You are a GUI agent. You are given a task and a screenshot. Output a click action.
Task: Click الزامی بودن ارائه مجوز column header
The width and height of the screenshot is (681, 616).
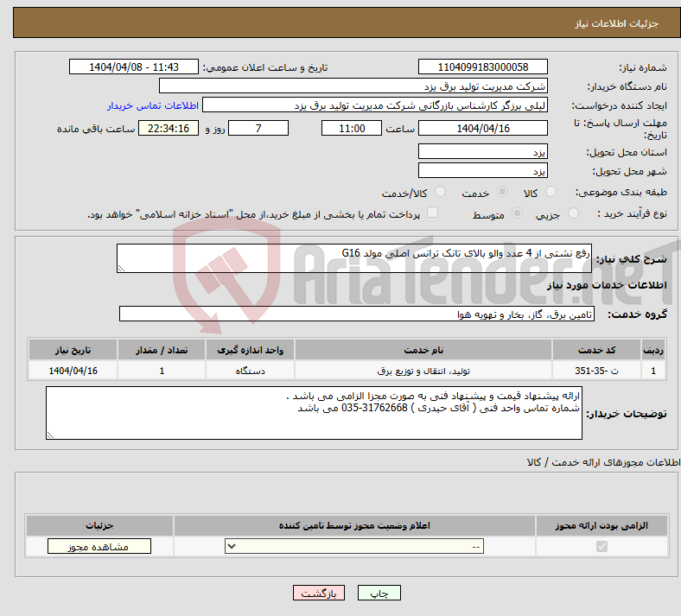coord(601,525)
